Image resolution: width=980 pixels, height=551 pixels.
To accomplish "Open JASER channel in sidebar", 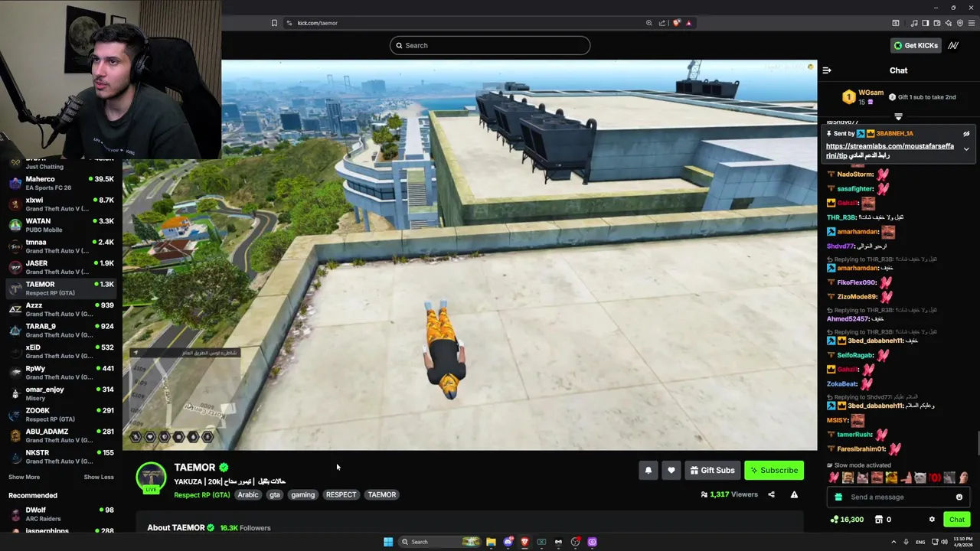I will tap(61, 267).
